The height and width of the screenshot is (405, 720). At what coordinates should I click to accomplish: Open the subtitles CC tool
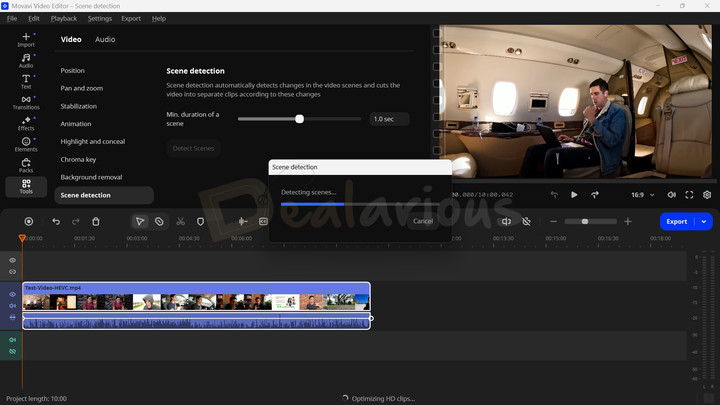(263, 221)
